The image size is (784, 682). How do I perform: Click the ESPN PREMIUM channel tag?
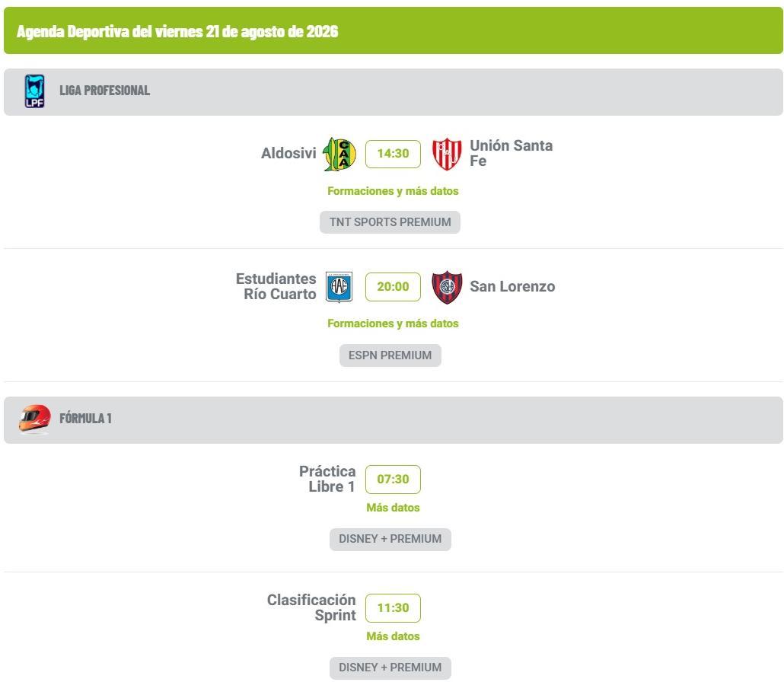point(390,355)
